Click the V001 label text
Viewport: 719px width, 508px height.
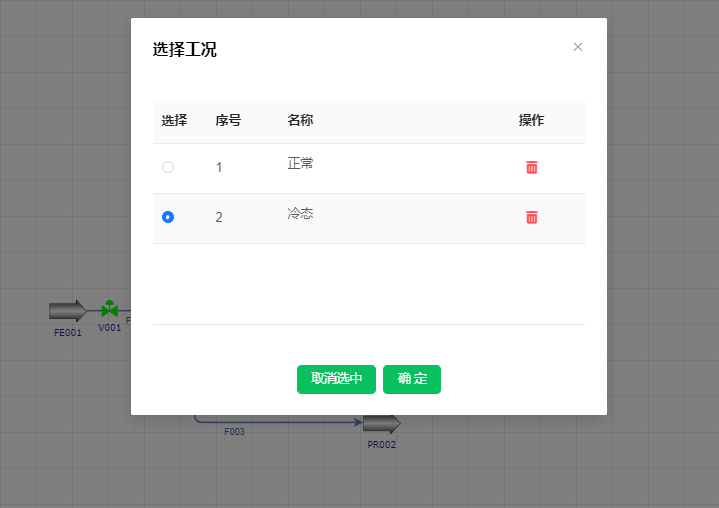point(110,328)
